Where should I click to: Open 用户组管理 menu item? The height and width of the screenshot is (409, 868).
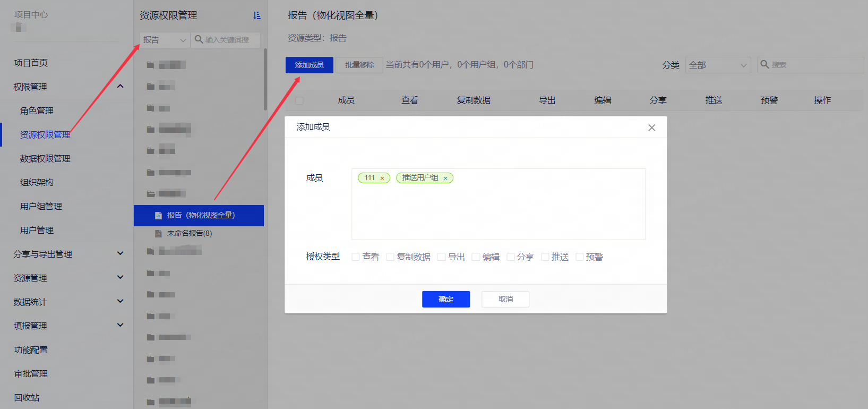pyautogui.click(x=41, y=206)
